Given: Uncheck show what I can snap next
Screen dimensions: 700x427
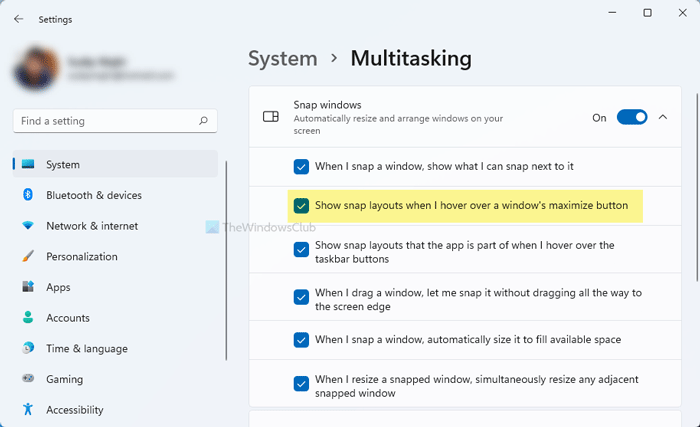Looking at the screenshot, I should pos(301,166).
